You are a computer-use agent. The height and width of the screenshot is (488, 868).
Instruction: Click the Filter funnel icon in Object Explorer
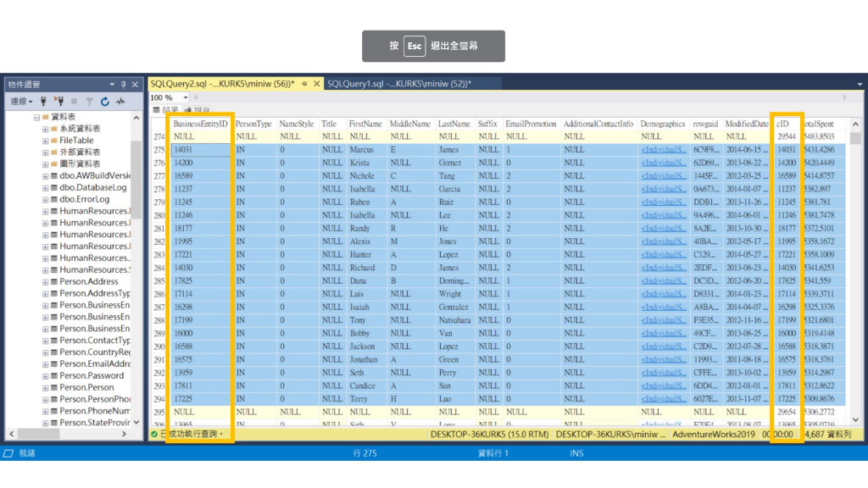89,102
